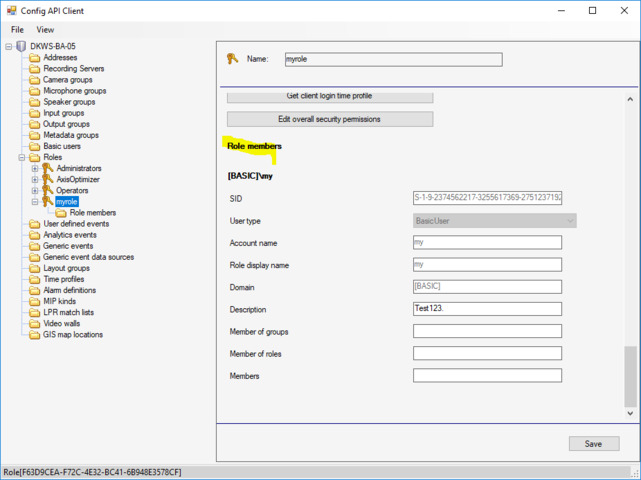Expand the Administrators role node
Viewport: 641px width, 480px height.
(35, 168)
